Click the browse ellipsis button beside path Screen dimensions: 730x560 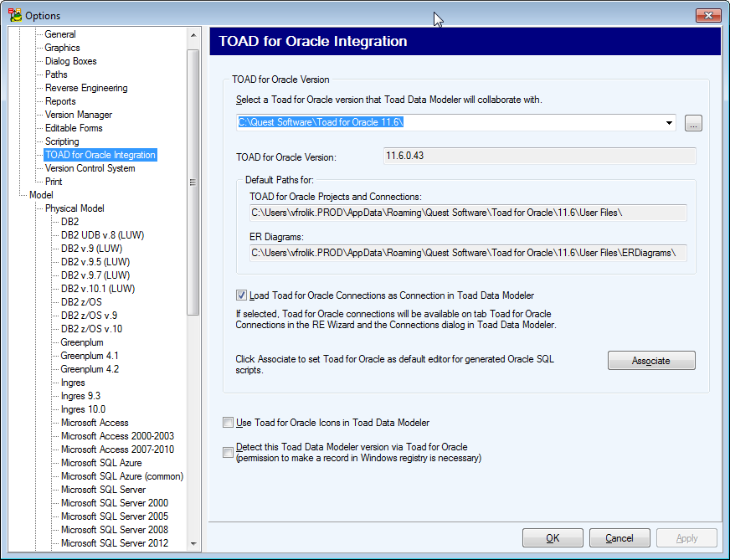[693, 123]
